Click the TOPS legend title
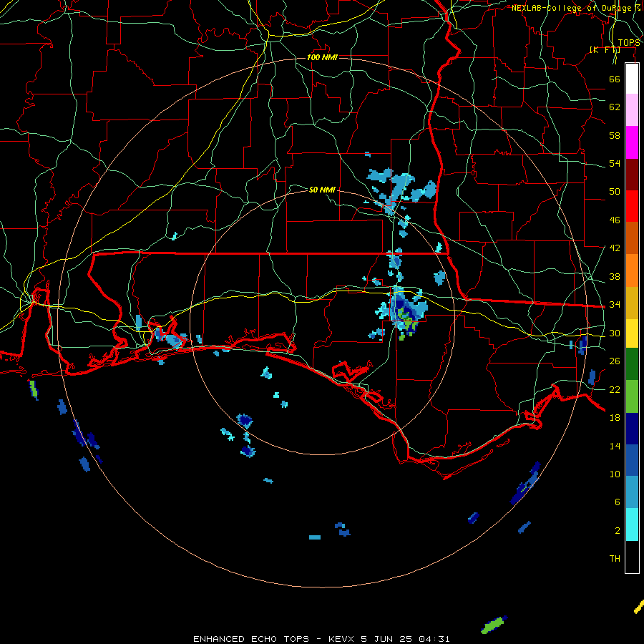The width and height of the screenshot is (644, 644). pos(629,43)
